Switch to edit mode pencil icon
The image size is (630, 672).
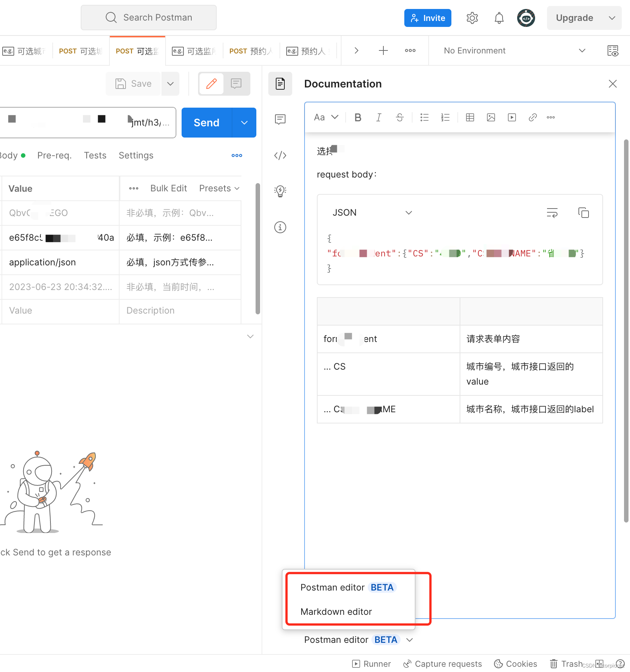click(x=211, y=84)
